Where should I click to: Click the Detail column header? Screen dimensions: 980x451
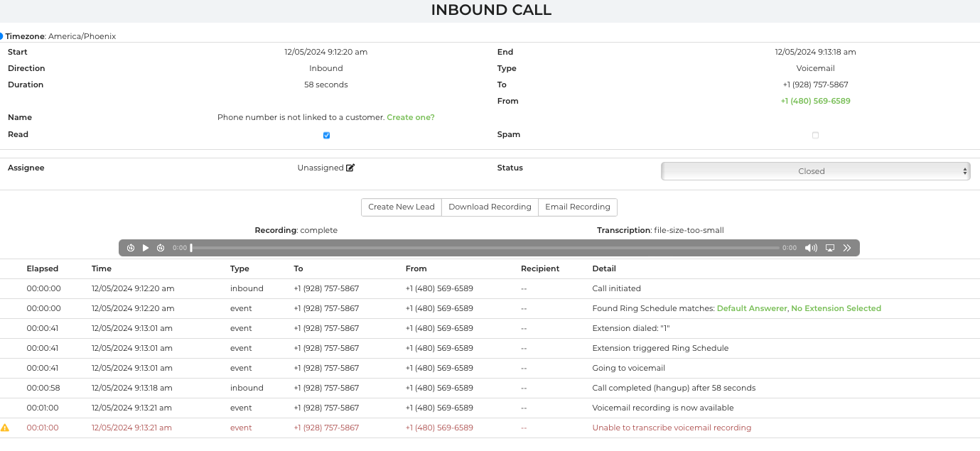tap(604, 268)
